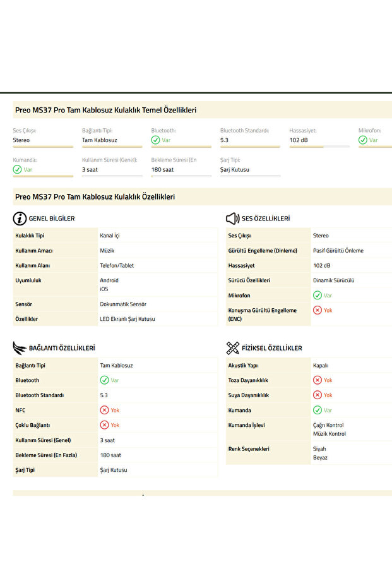The width and height of the screenshot is (392, 588).
Task: Click the Pasif Gürültü Önleme value
Action: (338, 251)
